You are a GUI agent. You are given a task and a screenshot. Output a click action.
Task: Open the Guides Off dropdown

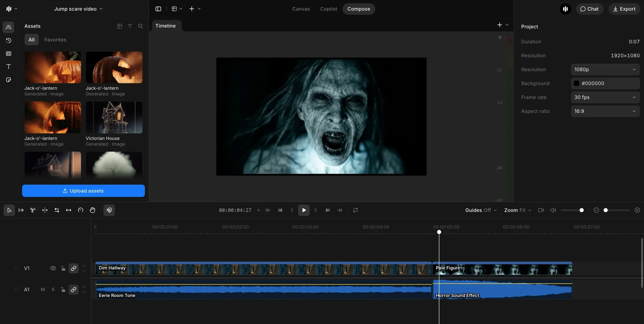[481, 210]
